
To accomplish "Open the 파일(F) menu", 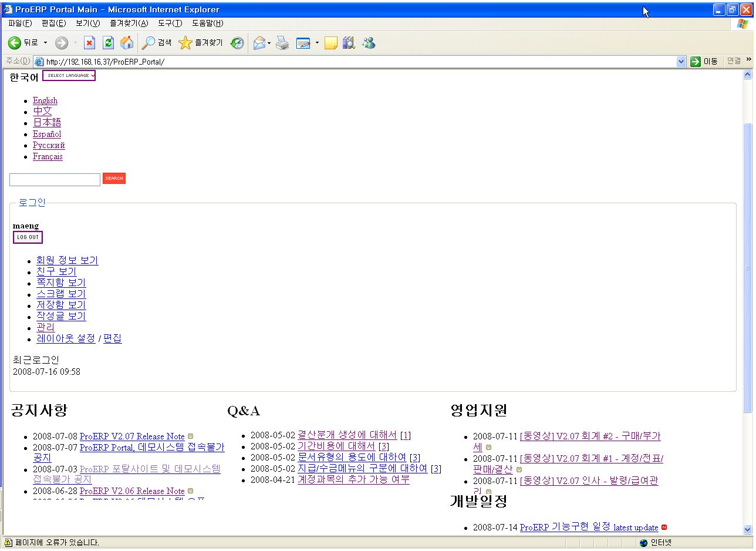I will click(20, 23).
